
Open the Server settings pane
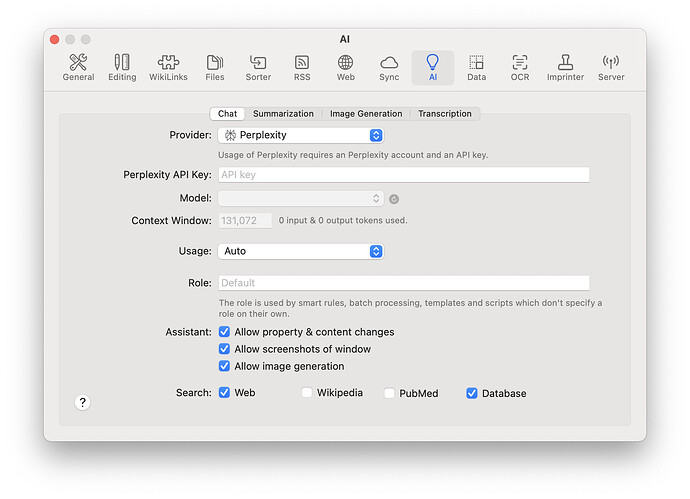pos(611,68)
